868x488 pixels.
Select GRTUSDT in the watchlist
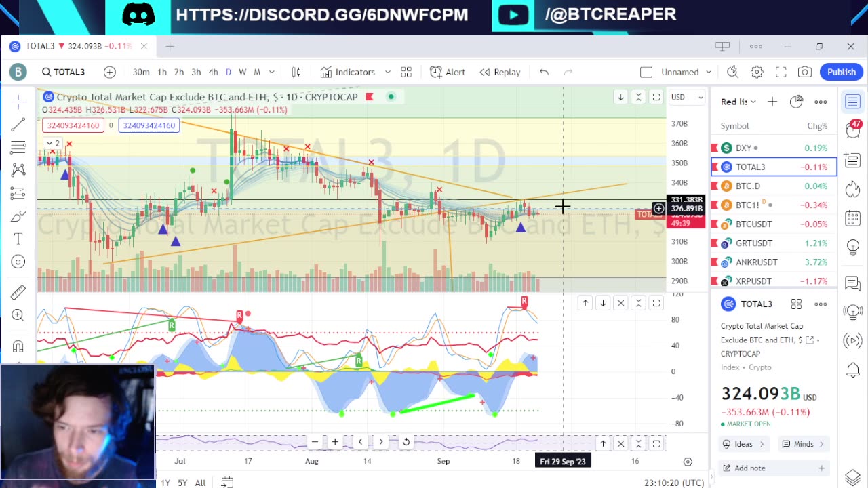pyautogui.click(x=774, y=243)
